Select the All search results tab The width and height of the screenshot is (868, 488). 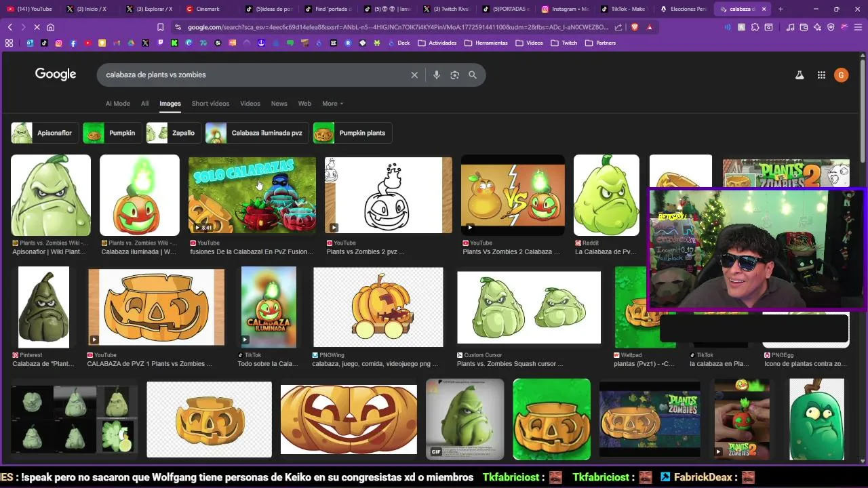[144, 104]
